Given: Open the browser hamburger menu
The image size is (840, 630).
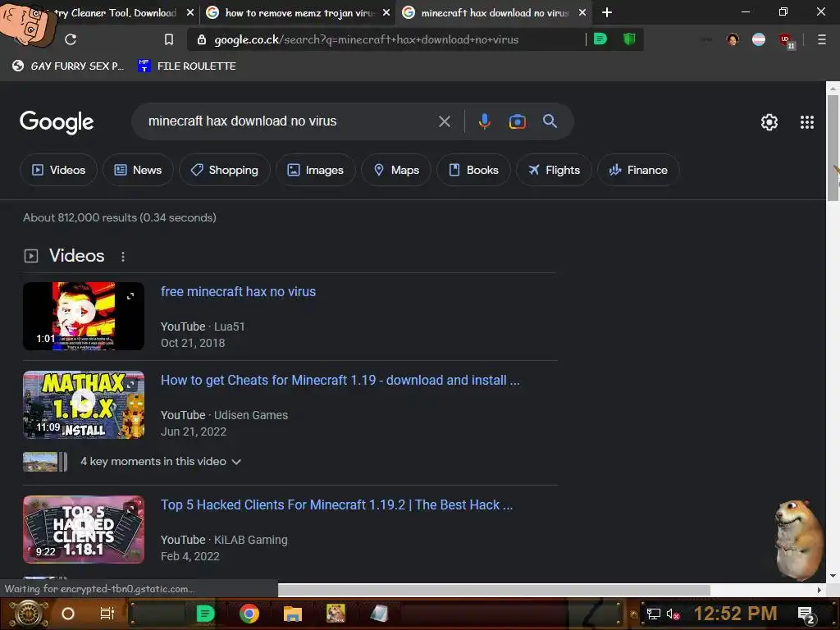Looking at the screenshot, I should tap(821, 39).
